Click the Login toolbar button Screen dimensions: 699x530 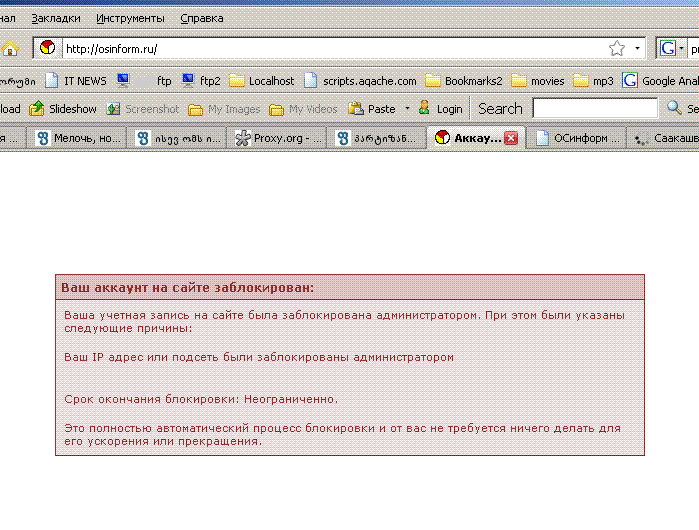[x=440, y=109]
